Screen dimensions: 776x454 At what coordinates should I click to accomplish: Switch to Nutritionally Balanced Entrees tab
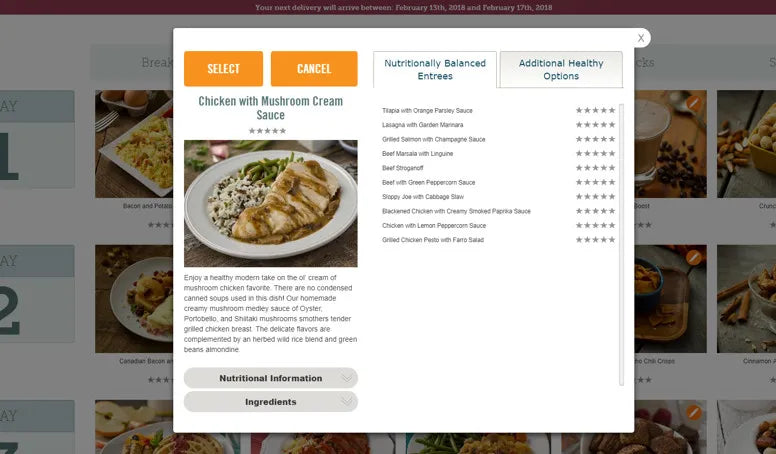coord(435,70)
